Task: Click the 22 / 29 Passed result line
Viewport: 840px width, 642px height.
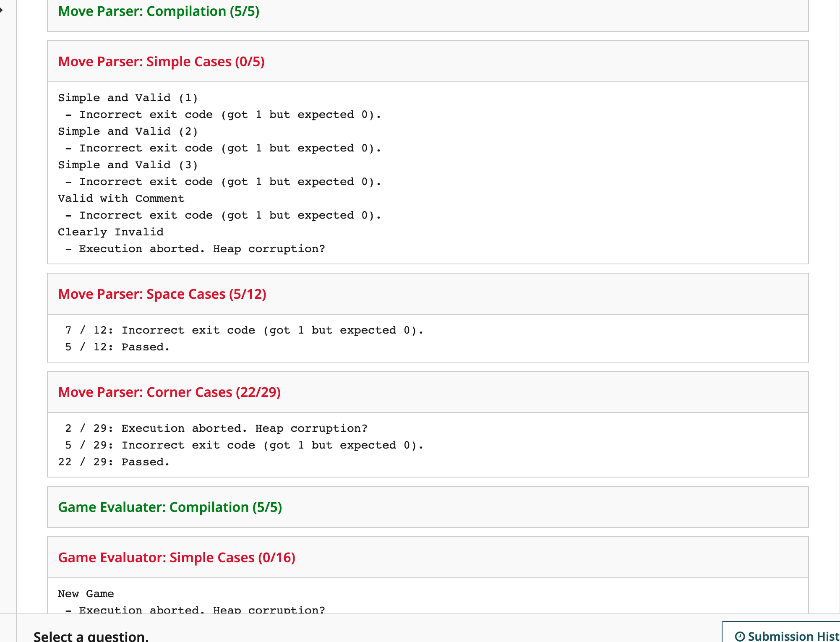Action: click(114, 462)
